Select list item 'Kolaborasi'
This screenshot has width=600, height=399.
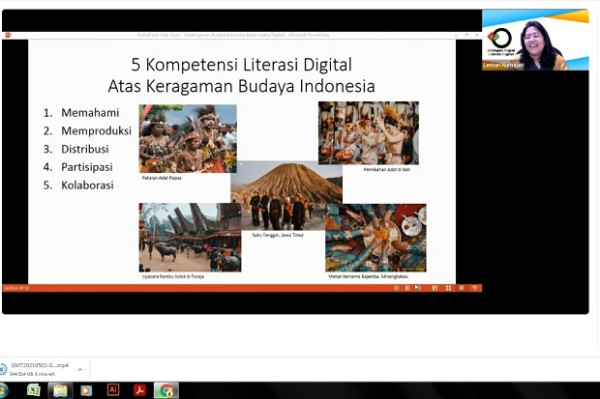click(x=87, y=185)
